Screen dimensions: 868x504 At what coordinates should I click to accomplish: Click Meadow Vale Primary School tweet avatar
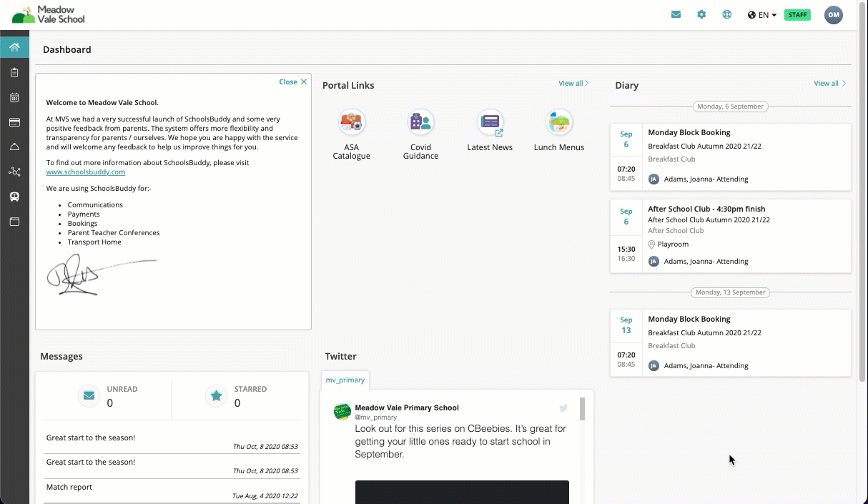[342, 412]
